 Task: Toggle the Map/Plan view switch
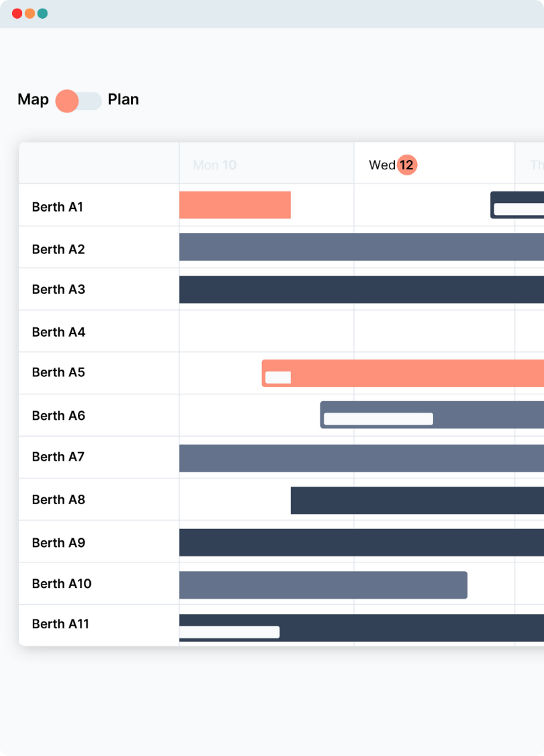point(79,101)
